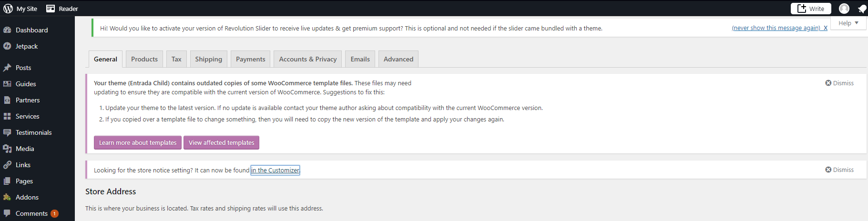The width and height of the screenshot is (868, 221).
Task: Switch to the Shipping tab
Action: click(208, 59)
